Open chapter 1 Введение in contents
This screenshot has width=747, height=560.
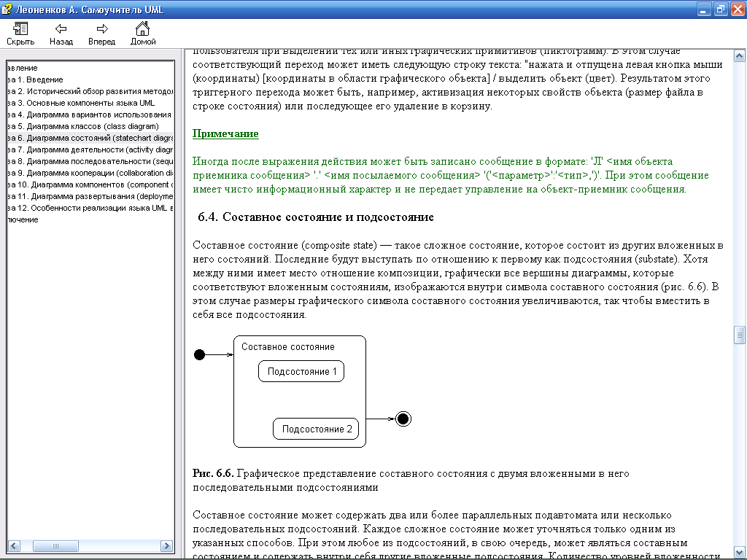(35, 79)
